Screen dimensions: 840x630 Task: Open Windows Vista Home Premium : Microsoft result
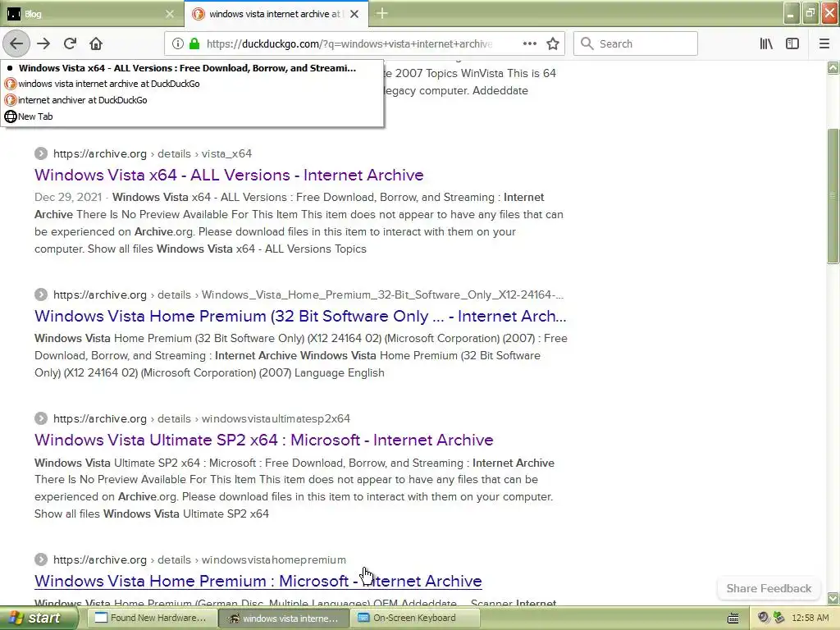pyautogui.click(x=258, y=582)
